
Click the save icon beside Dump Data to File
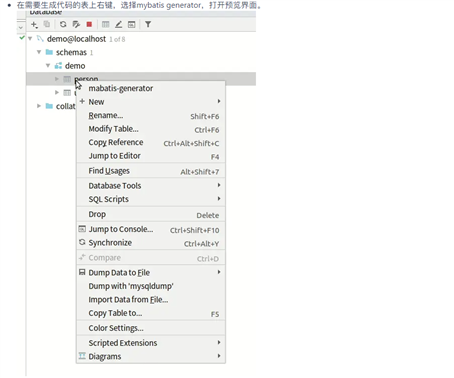pyautogui.click(x=82, y=272)
